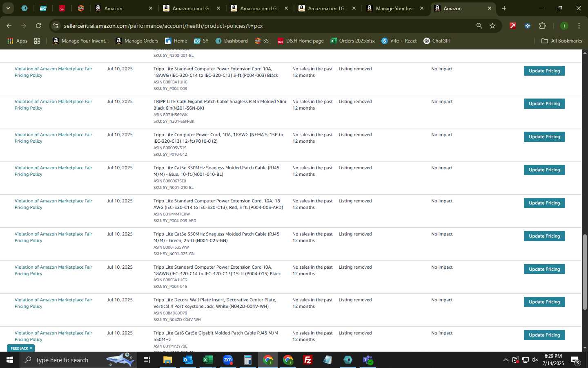
Task: Update Pricing for SKU SY_P004-003
Action: point(544,71)
